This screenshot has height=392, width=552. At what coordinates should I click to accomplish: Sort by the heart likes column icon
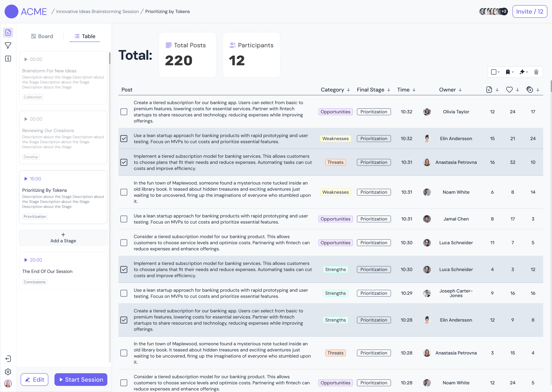509,90
